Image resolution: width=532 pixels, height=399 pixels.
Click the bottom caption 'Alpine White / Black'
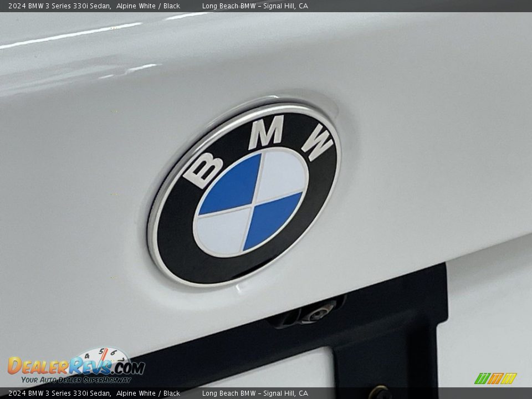(149, 393)
